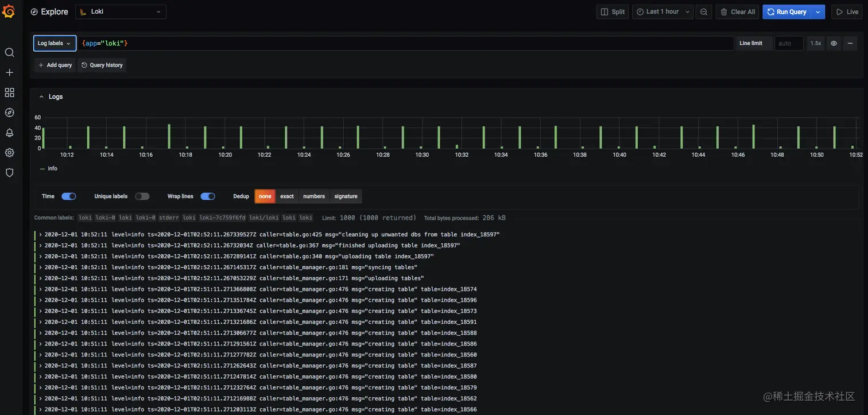
Task: Open the Server Admin shield icon
Action: 9,172
